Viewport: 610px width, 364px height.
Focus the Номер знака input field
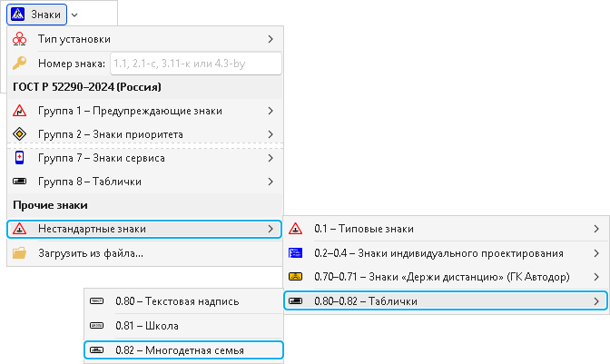click(x=196, y=64)
